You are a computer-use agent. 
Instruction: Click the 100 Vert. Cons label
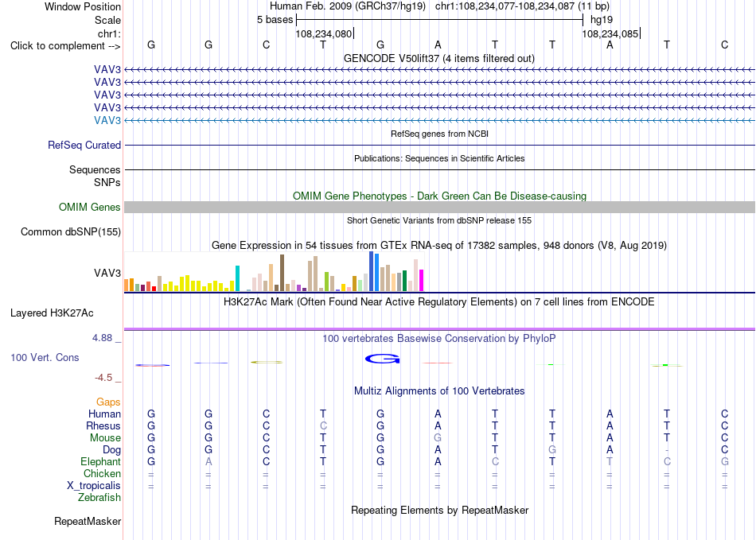pyautogui.click(x=45, y=357)
